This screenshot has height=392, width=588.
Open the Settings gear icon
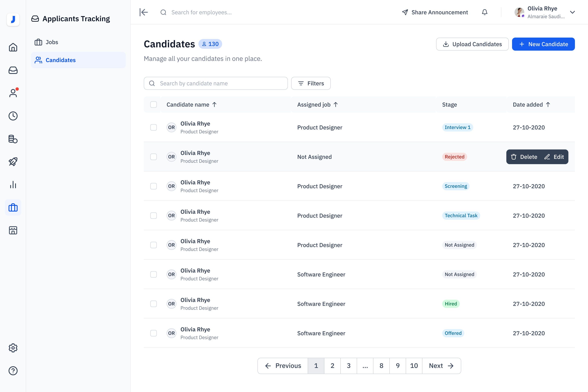coord(13,348)
